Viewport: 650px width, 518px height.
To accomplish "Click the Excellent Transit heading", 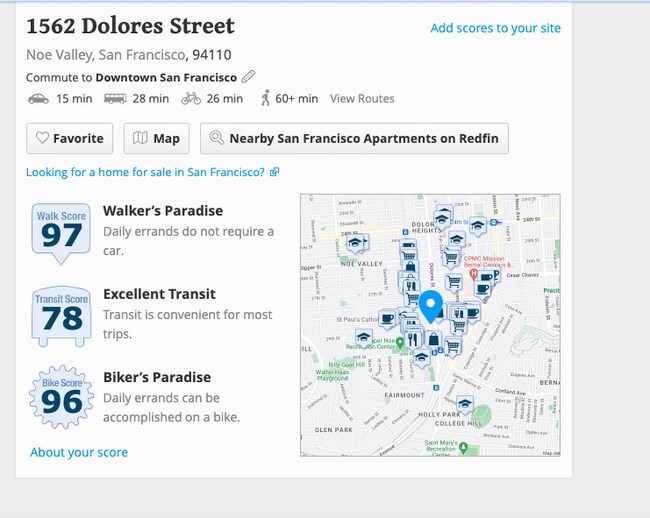I will [159, 294].
